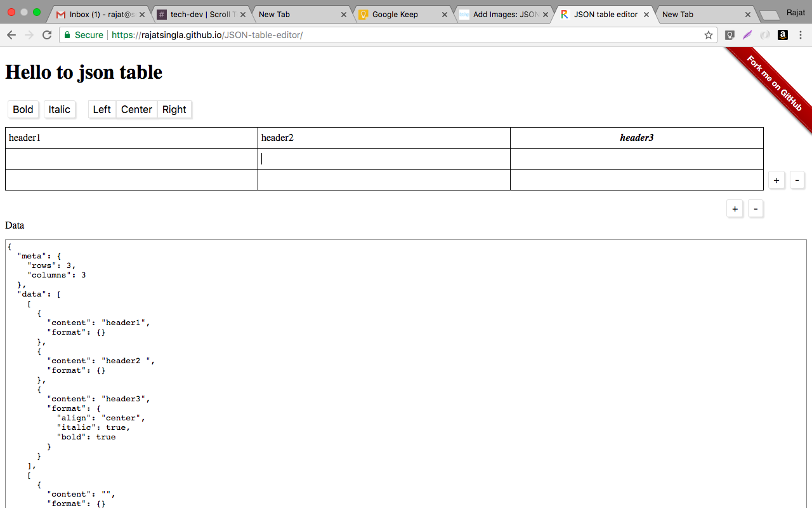The height and width of the screenshot is (508, 812).
Task: Close the Google Keep tab
Action: [445, 15]
